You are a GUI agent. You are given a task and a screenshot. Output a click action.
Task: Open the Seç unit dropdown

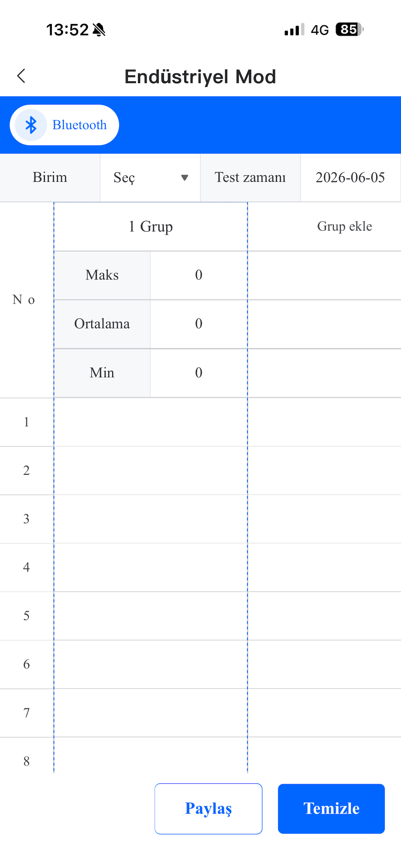(150, 178)
